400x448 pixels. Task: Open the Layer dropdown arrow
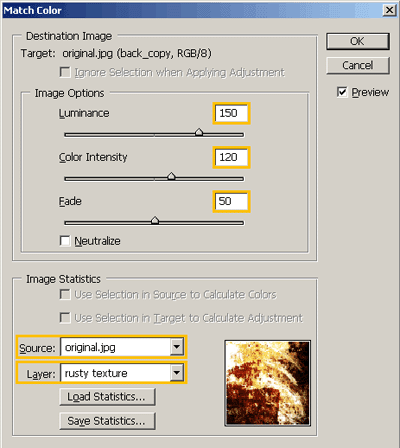click(x=177, y=373)
